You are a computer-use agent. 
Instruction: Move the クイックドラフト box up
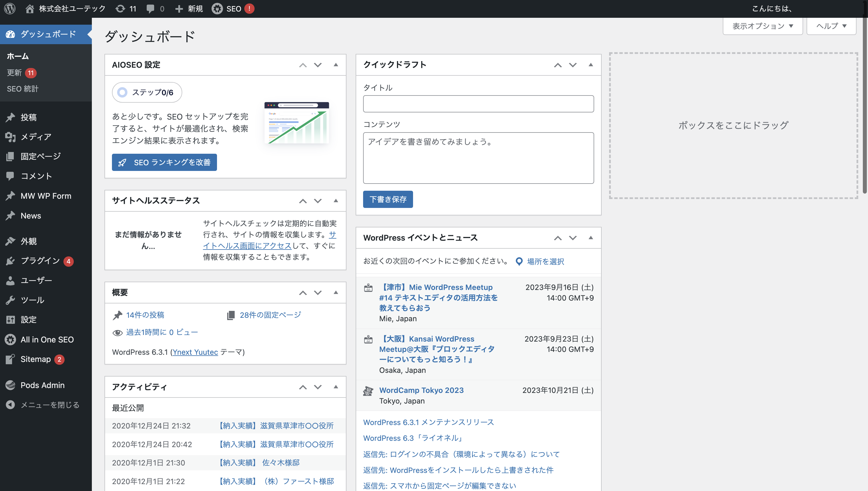[558, 65]
